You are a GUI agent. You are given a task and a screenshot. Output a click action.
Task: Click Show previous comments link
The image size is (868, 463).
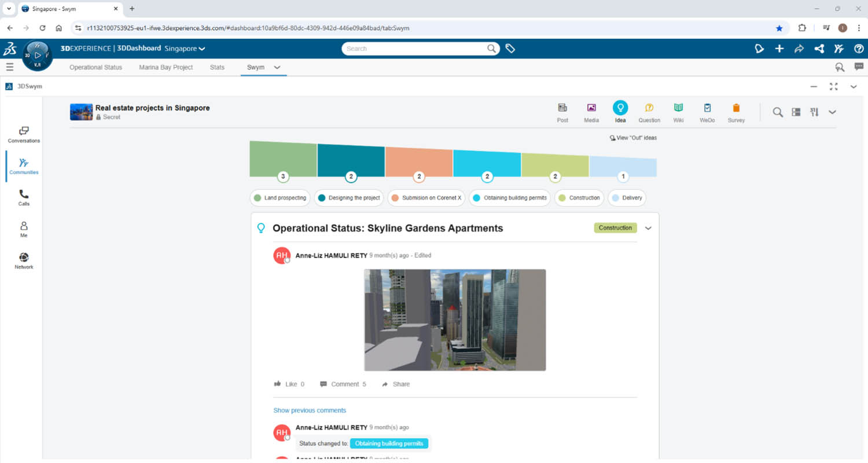310,410
